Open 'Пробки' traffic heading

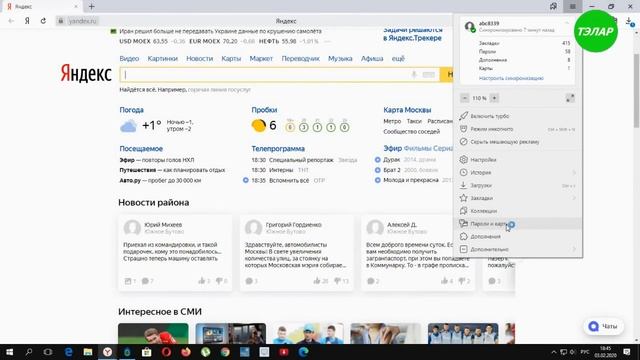pyautogui.click(x=264, y=110)
